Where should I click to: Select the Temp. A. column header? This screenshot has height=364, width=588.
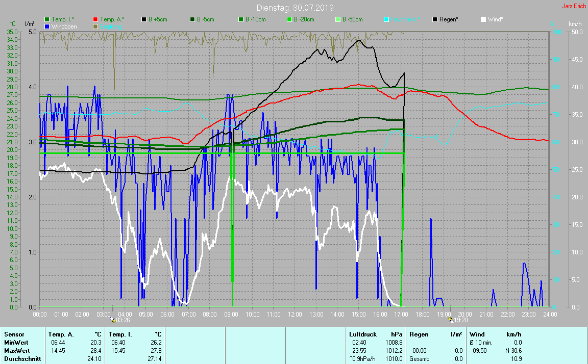pos(61,334)
